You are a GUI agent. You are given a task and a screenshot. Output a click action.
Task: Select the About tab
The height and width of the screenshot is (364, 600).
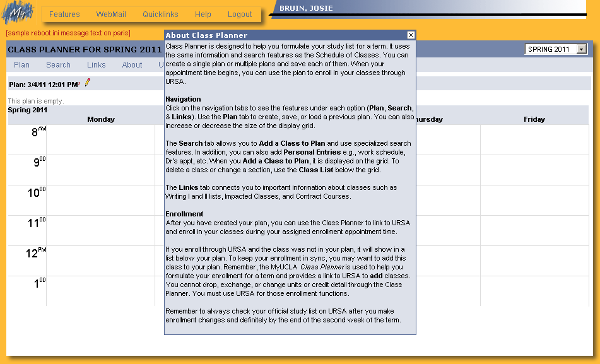pos(132,65)
